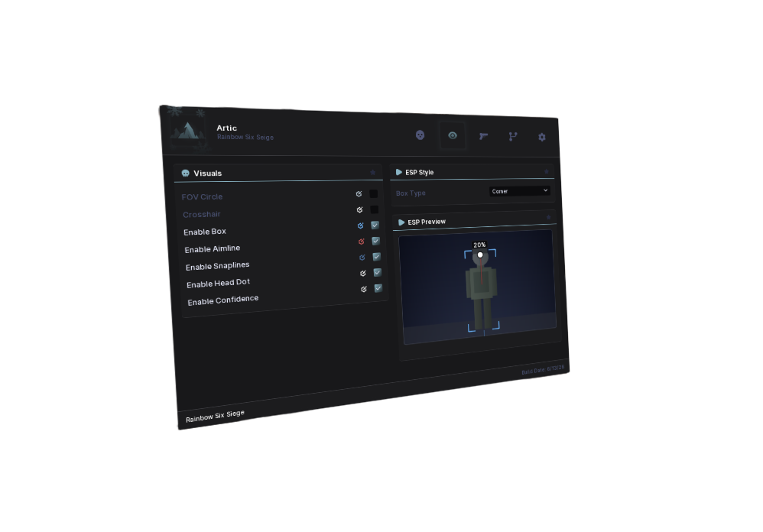This screenshot has width=763, height=532.
Task: Open the gear settings tab
Action: 541,137
